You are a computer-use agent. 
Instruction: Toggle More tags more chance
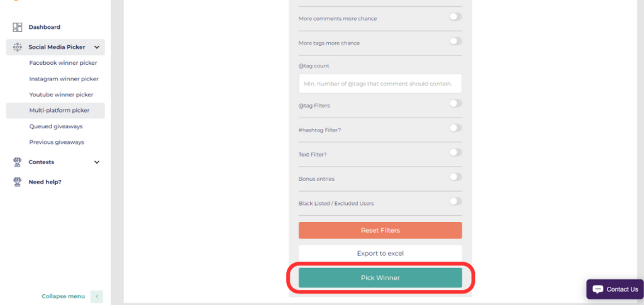point(455,42)
